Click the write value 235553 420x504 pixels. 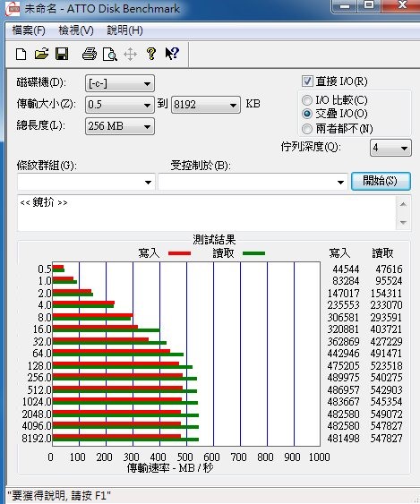point(343,304)
